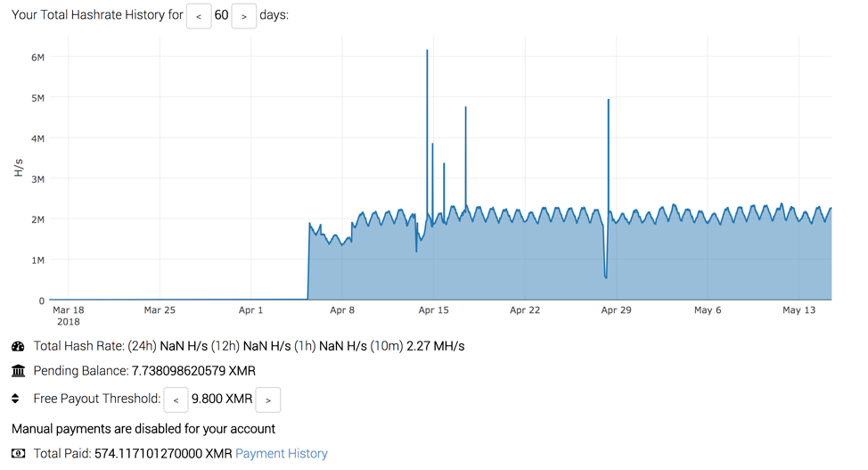Click the 6M spike peak near Apr 15
The width and height of the screenshot is (868, 470).
pos(427,51)
